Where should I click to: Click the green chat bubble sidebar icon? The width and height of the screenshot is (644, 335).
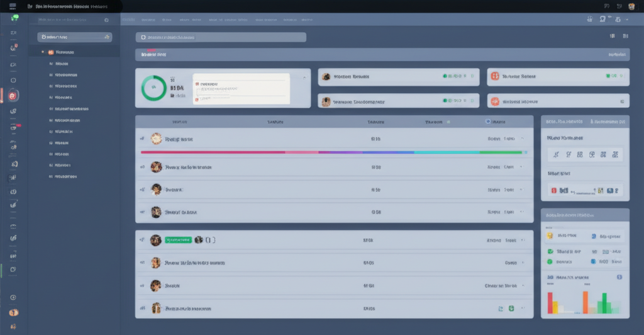[14, 18]
